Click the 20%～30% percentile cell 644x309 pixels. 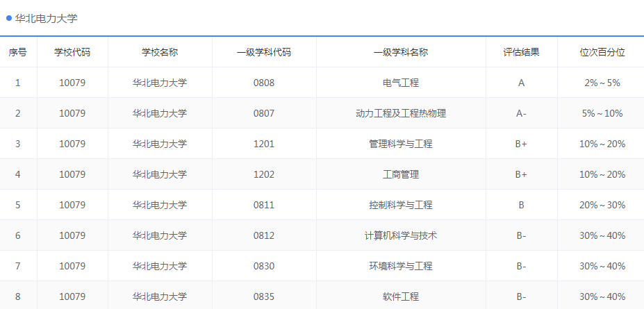click(602, 205)
